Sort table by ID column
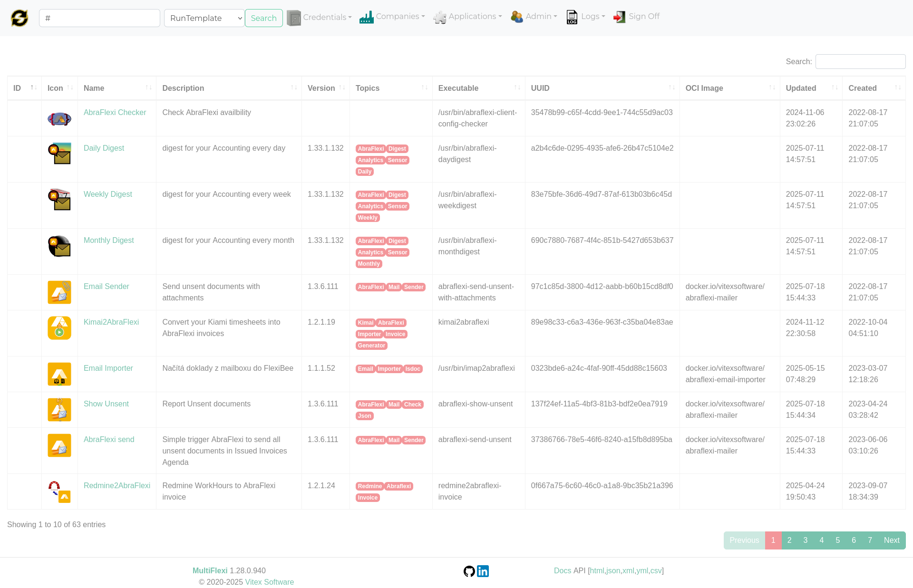Viewport: 913px width, 588px height. pos(24,88)
